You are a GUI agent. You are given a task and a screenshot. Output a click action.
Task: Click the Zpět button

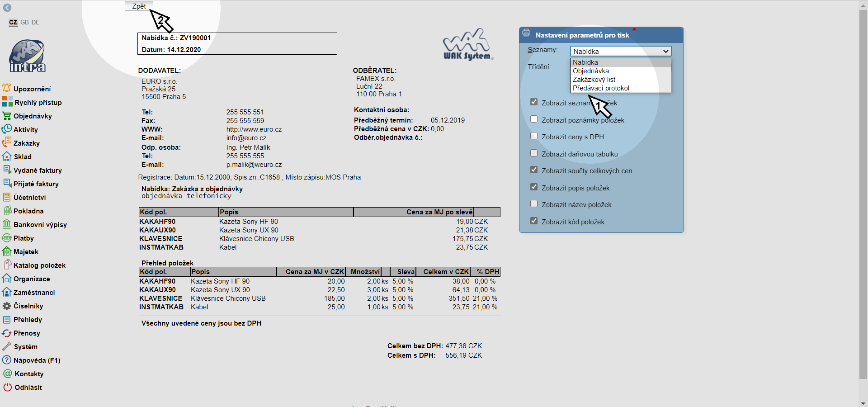139,6
